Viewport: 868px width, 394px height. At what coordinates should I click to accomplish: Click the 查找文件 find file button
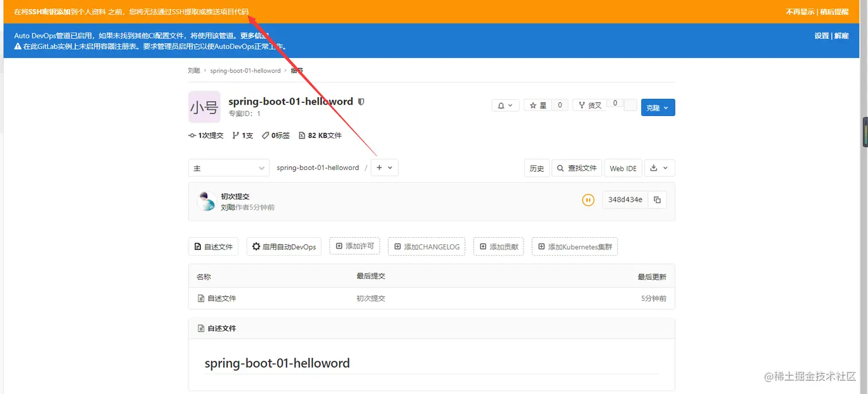(576, 168)
